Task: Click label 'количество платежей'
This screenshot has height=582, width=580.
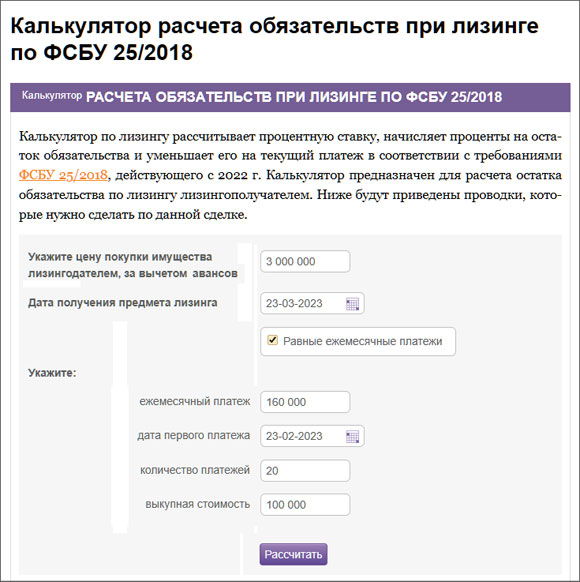Action: 195,470
